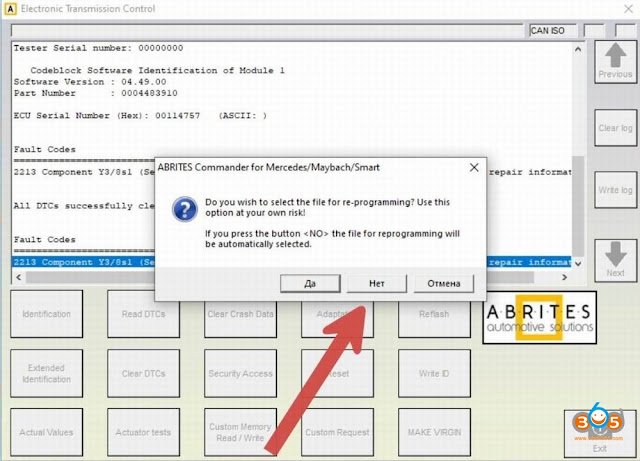Screen dimensions: 640x461
Task: Click the Clear DTCs button
Action: click(x=143, y=373)
